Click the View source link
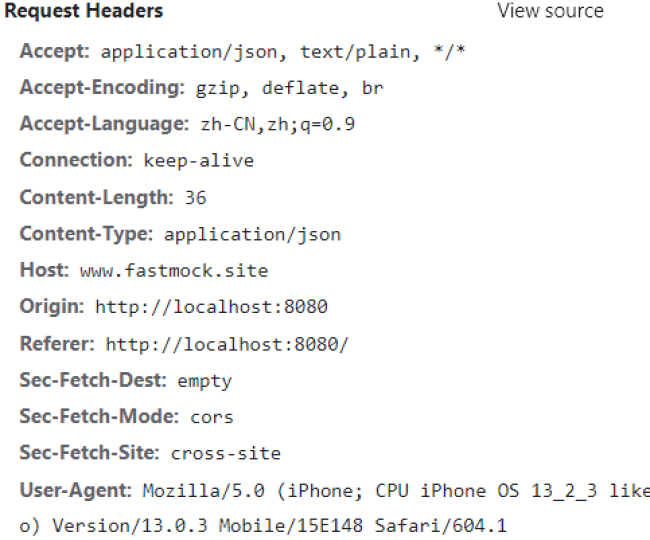 (550, 12)
